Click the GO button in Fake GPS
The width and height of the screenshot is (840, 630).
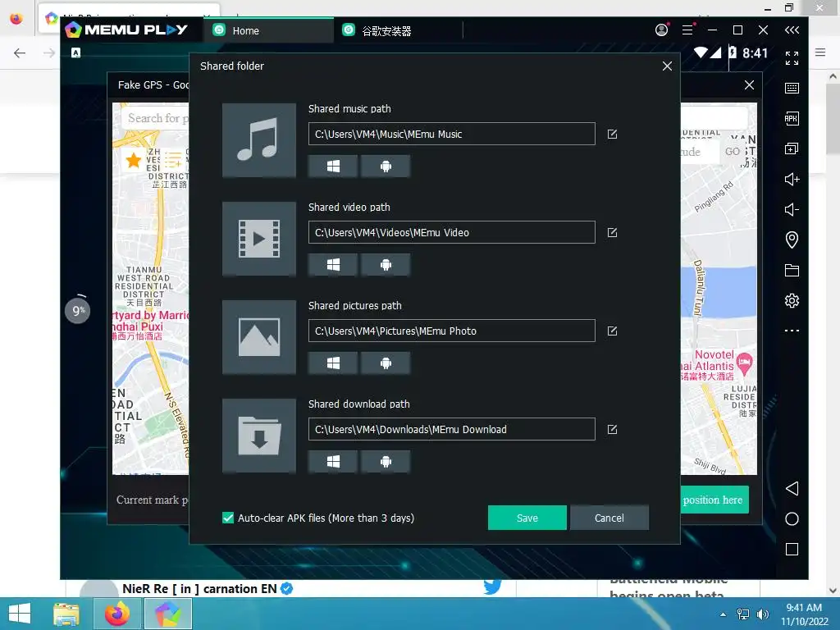coord(733,152)
